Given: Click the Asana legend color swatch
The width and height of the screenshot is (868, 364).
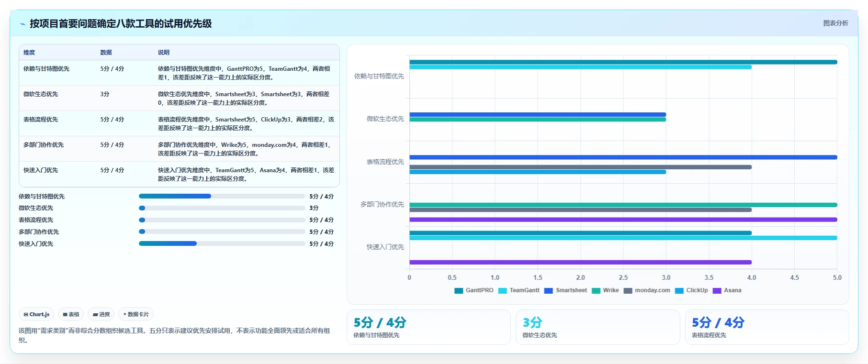Looking at the screenshot, I should [x=717, y=290].
